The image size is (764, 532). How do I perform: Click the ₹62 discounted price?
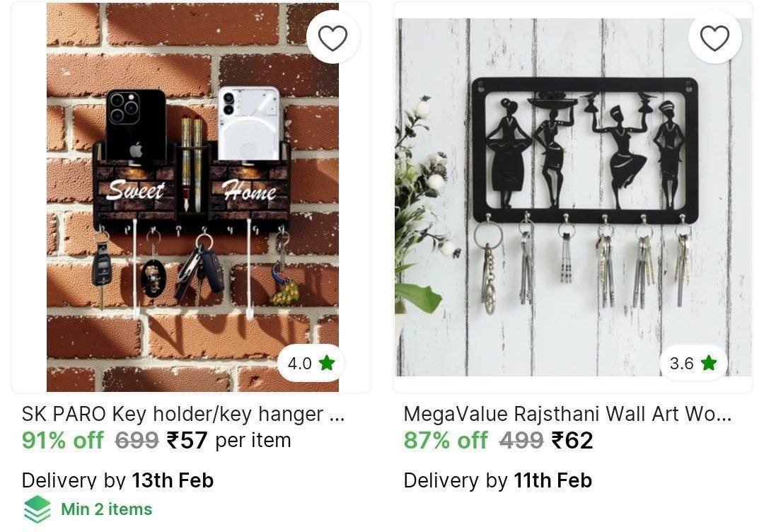pyautogui.click(x=572, y=441)
